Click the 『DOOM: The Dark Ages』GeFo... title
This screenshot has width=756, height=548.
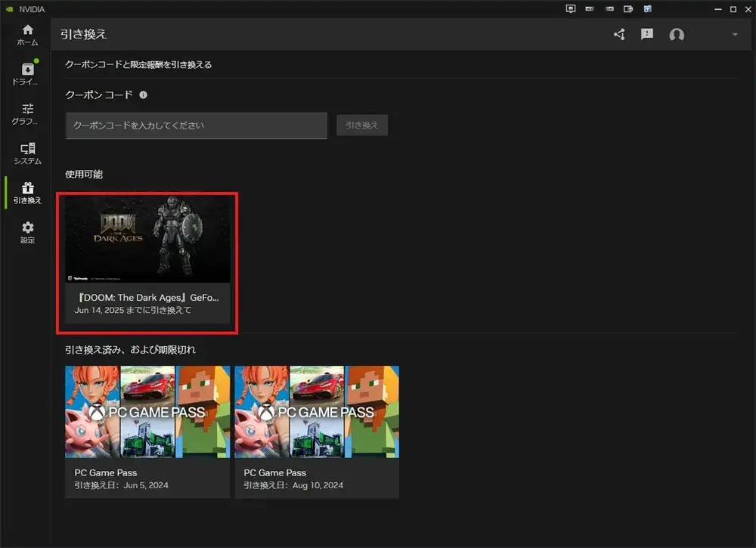[148, 297]
